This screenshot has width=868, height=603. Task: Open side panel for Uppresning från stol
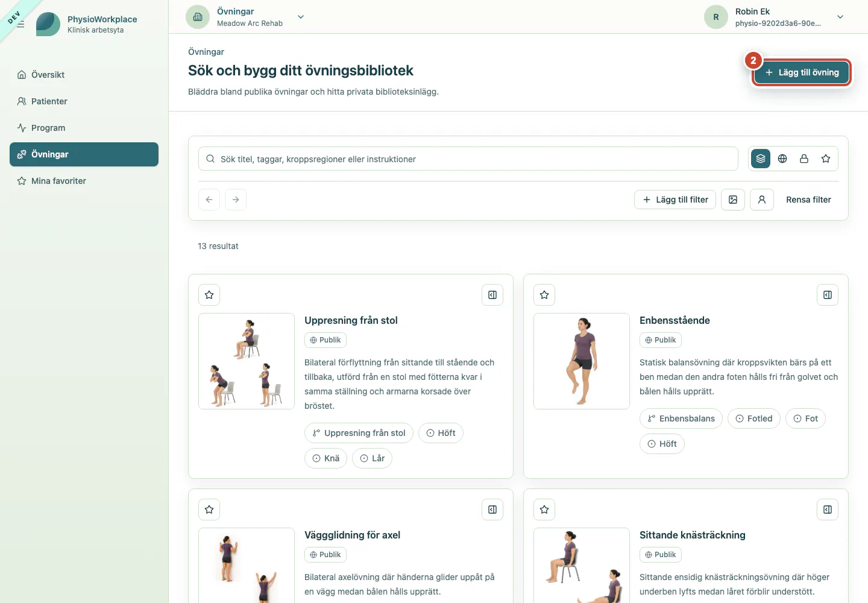(492, 295)
